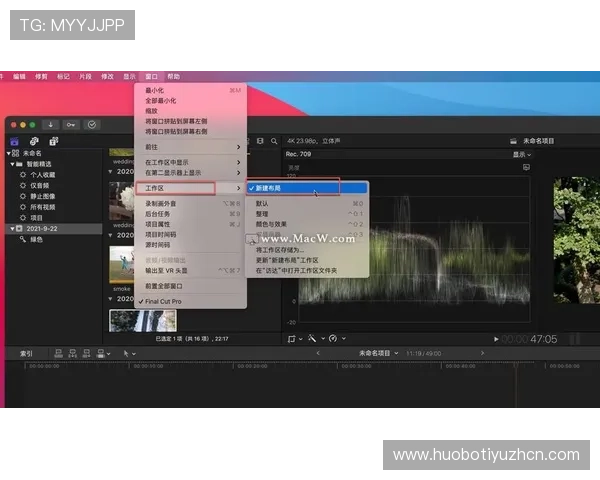
Task: Open the 标记 menu in menu bar
Action: (63, 77)
